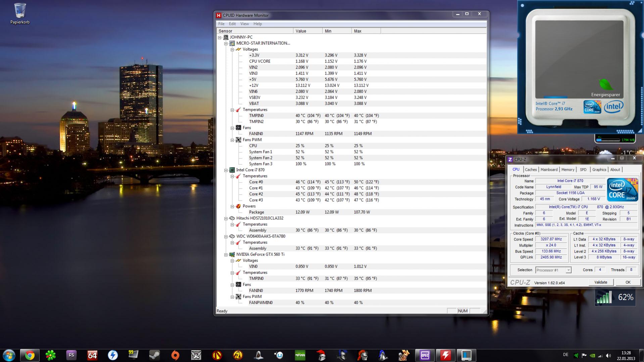Collapse the Fans PWM group under mainboard
The height and width of the screenshot is (362, 644).
point(232,140)
